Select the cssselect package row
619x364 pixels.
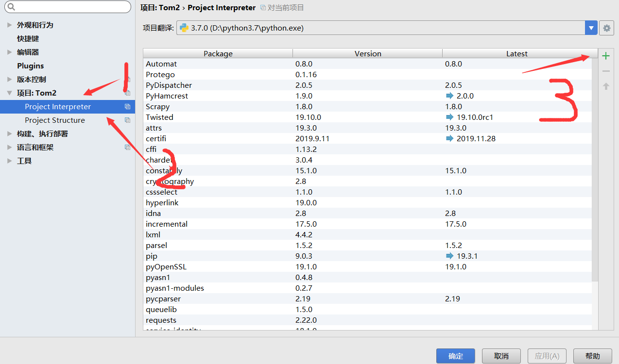tap(368, 192)
